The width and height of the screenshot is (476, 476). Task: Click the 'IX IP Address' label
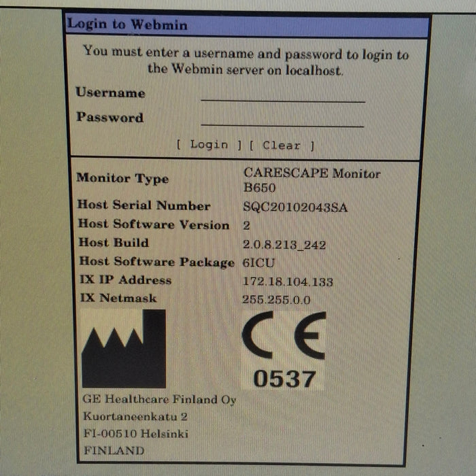coord(125,279)
